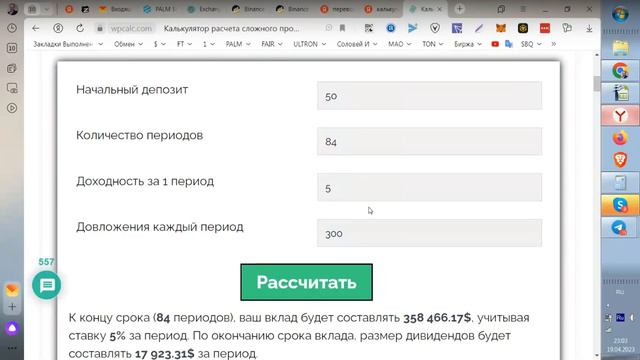Open browser downloads arrow

point(589,28)
